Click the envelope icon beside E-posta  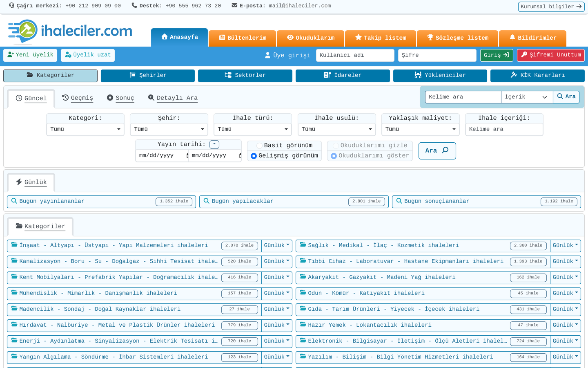point(234,6)
